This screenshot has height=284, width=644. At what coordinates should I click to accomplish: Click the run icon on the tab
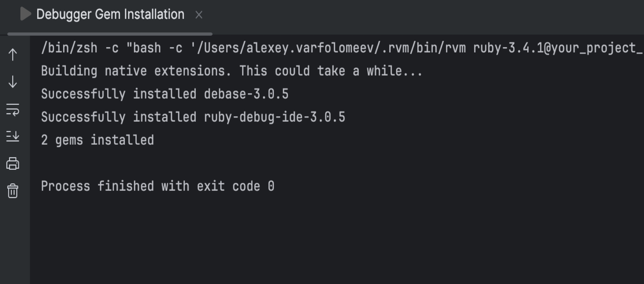(25, 14)
